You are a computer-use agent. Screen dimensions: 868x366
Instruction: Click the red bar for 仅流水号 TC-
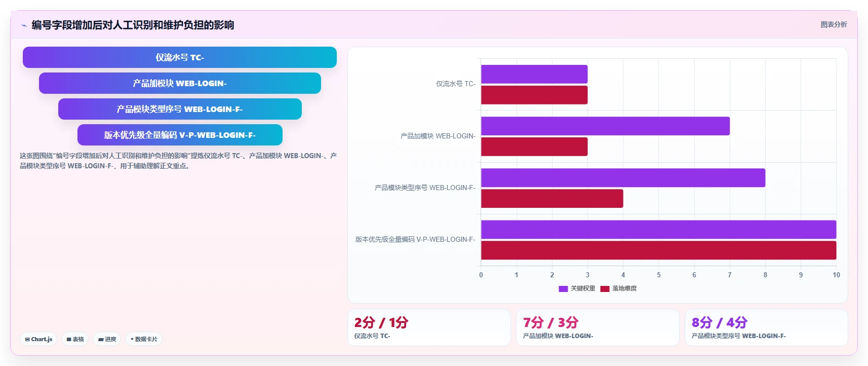[534, 95]
